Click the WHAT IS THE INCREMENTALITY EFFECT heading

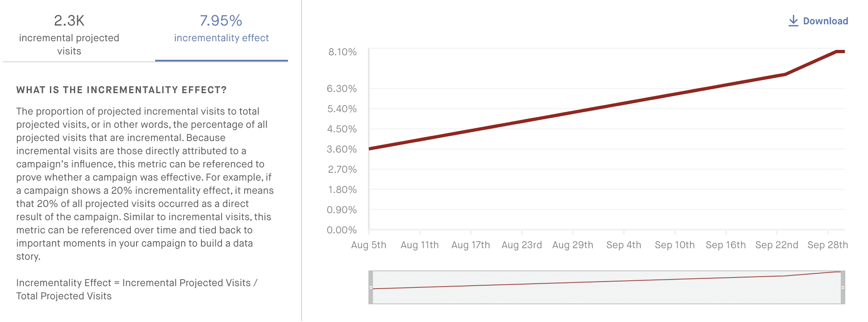tap(121, 89)
